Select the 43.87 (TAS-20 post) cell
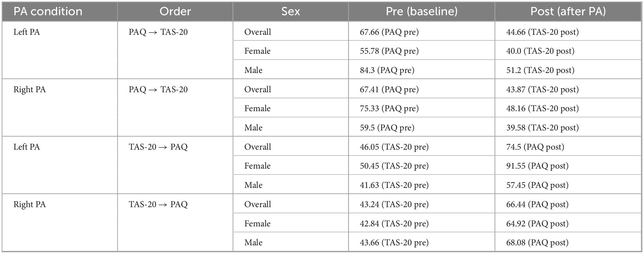Viewport: 644px width, 254px height. click(542, 89)
